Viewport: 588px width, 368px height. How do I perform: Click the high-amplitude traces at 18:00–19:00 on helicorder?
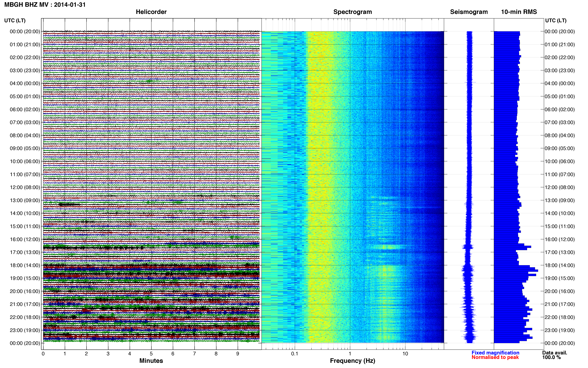pyautogui.click(x=151, y=272)
